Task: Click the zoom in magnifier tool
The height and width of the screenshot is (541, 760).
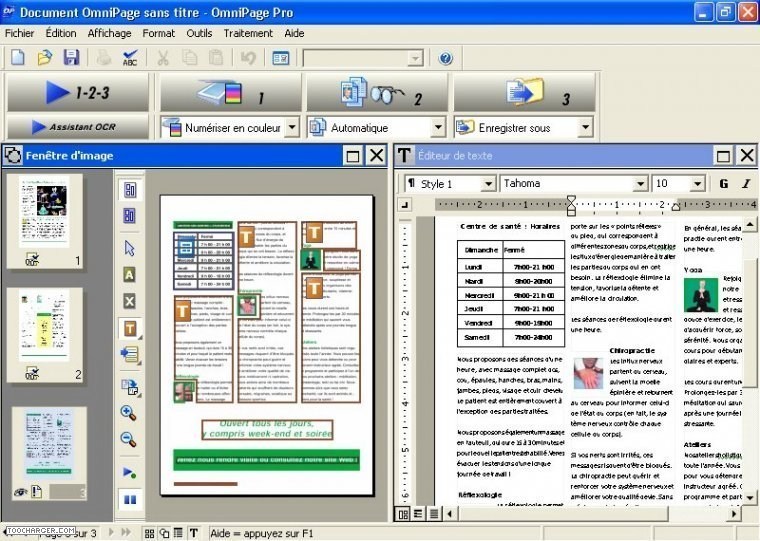Action: click(x=128, y=413)
